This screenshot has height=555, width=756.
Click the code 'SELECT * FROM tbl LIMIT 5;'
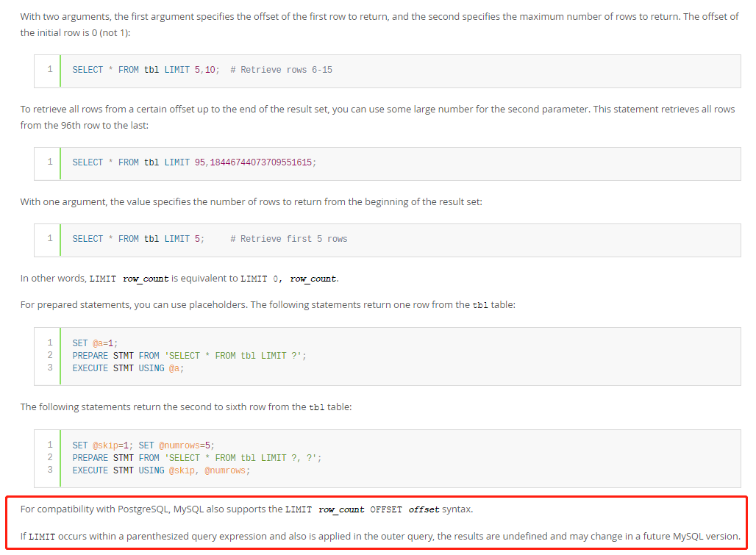[138, 239]
